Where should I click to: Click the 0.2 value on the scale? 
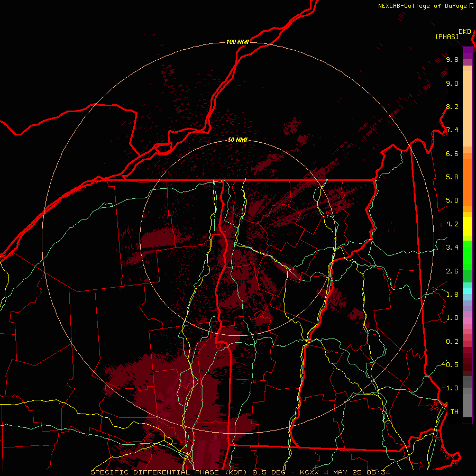tap(452, 342)
